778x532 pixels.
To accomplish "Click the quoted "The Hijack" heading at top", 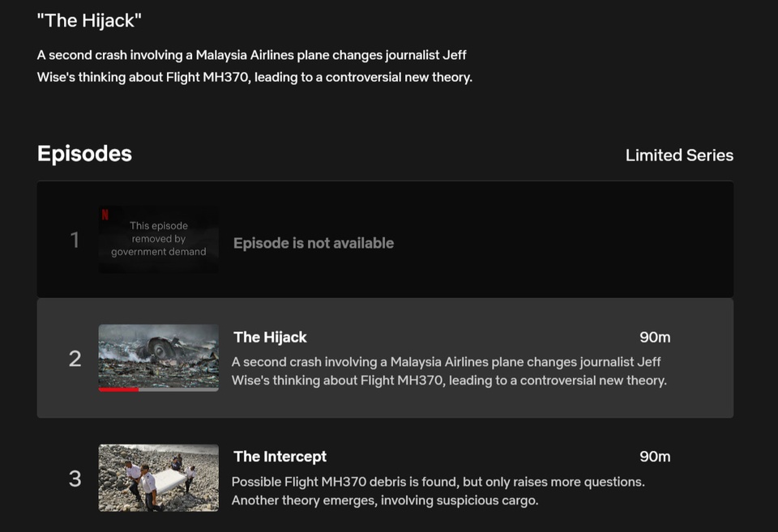I will pos(89,21).
